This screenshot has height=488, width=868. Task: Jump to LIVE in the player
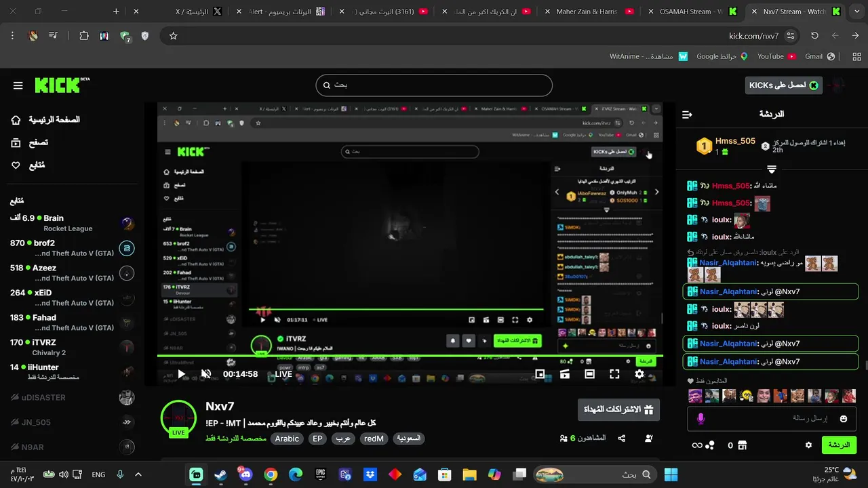pos(283,374)
